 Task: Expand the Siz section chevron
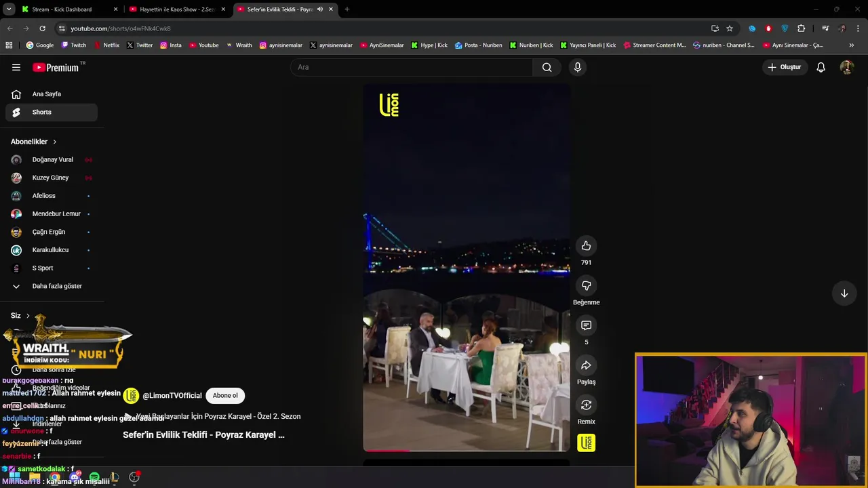[x=28, y=316]
